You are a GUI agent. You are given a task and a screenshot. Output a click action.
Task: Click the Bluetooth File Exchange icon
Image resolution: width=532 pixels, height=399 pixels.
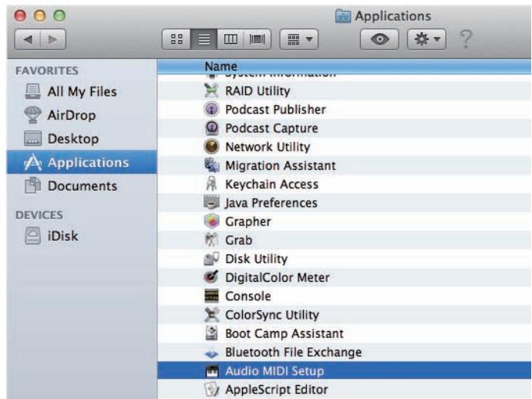pos(211,353)
